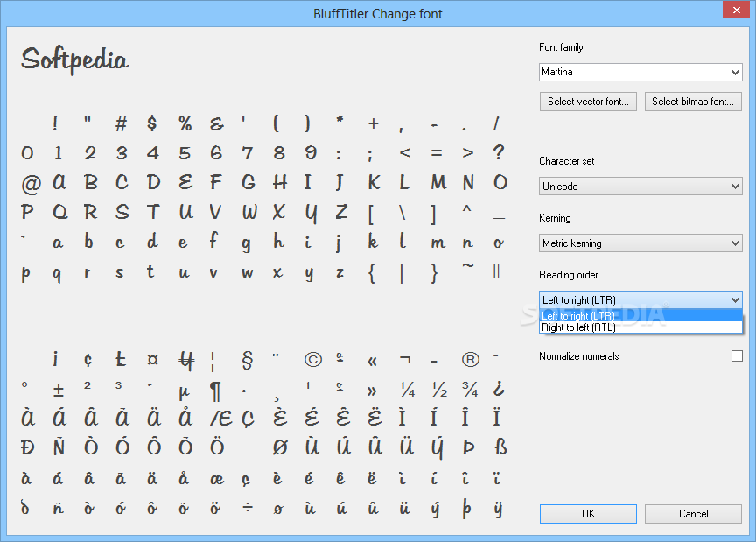Click the Select vector font... button

pos(588,102)
